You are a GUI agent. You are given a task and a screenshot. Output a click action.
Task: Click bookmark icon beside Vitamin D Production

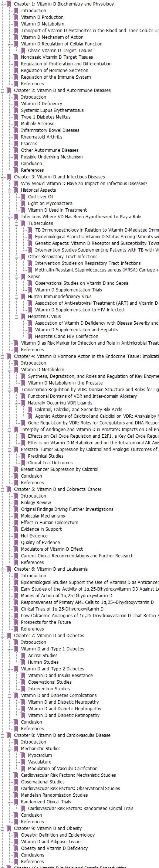coord(16,17)
